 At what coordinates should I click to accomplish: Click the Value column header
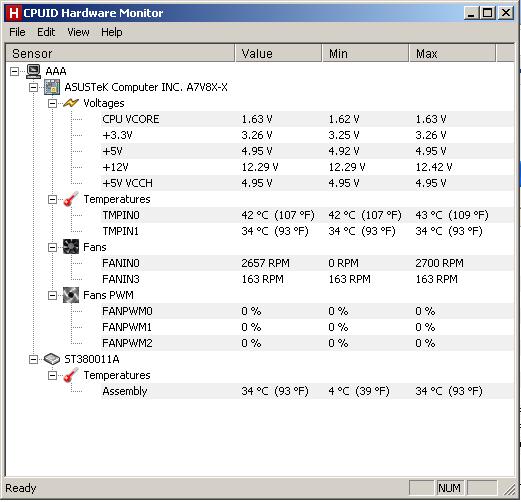(x=279, y=53)
